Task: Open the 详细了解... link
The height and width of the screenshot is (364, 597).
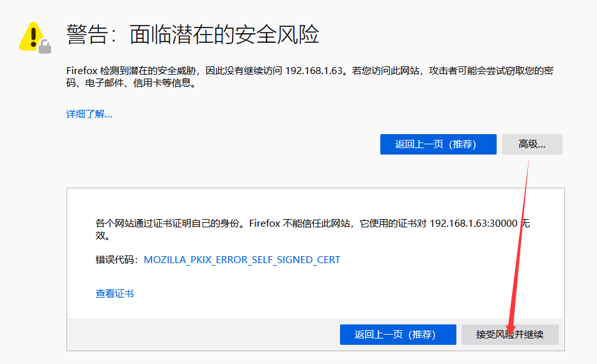Action: (x=89, y=114)
